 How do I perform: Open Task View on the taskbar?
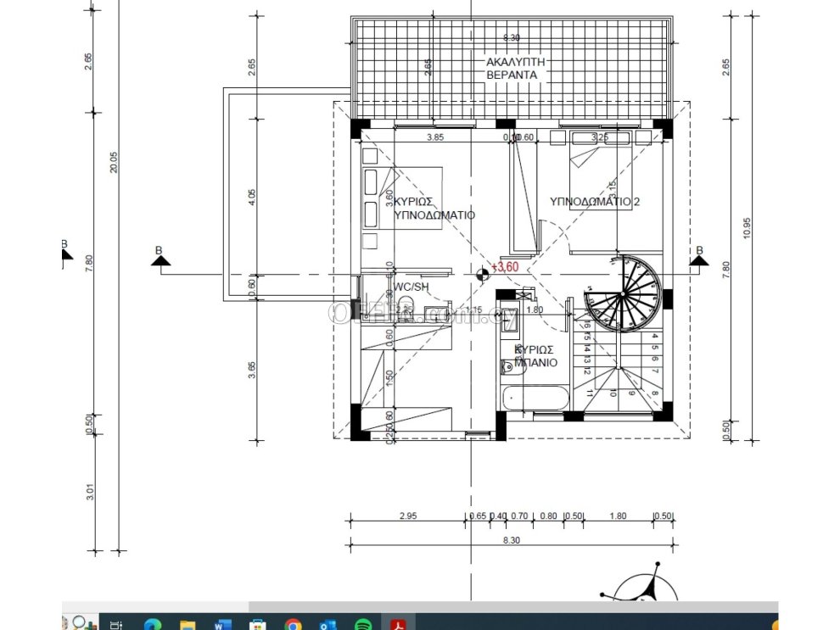pyautogui.click(x=116, y=625)
